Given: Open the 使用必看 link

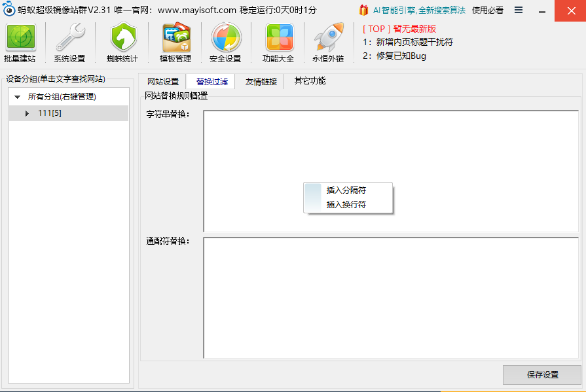Looking at the screenshot, I should tap(487, 10).
